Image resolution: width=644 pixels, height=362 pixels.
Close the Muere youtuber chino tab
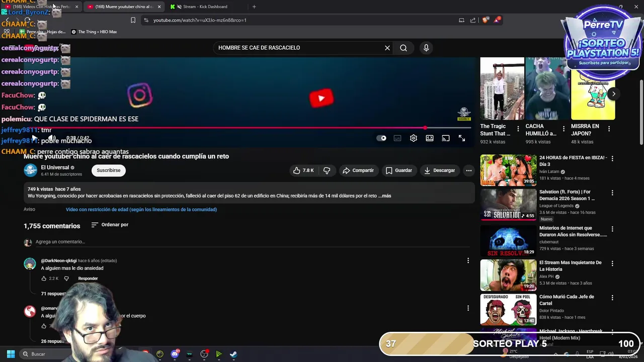[159, 7]
